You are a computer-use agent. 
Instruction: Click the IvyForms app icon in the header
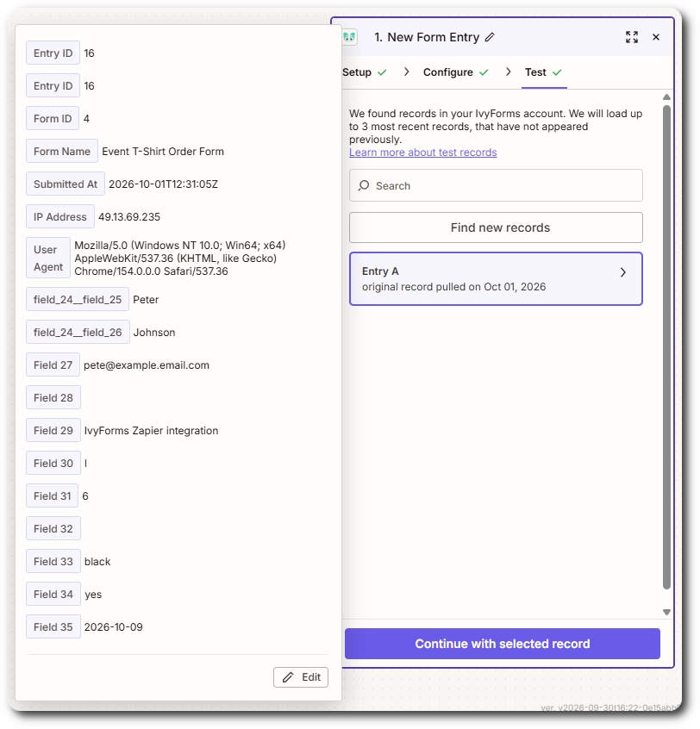[x=349, y=37]
